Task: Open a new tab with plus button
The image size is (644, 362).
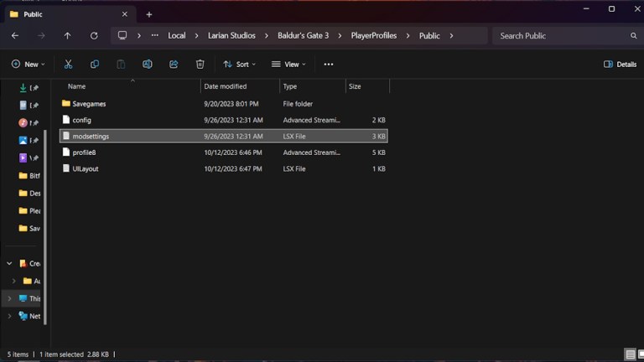Action: point(149,14)
